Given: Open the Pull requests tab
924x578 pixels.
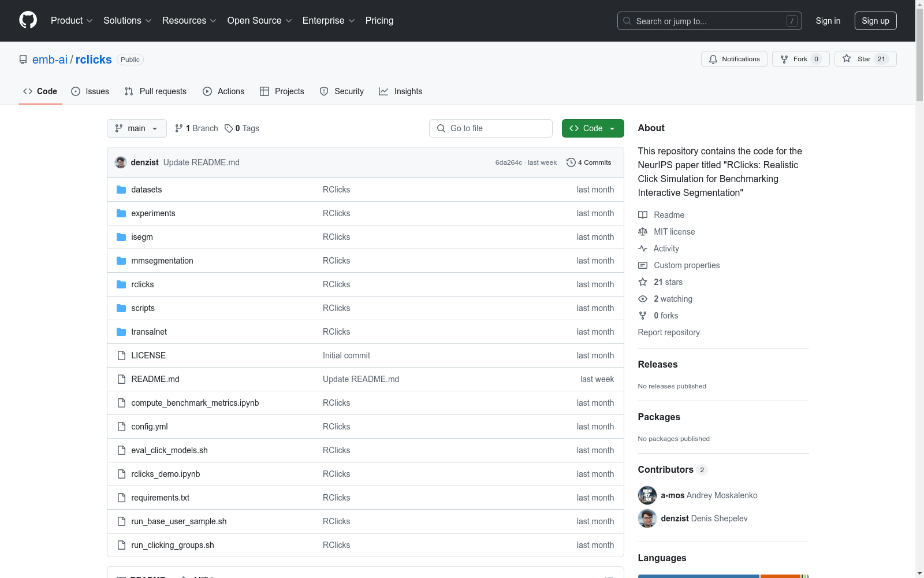Looking at the screenshot, I should pos(155,91).
